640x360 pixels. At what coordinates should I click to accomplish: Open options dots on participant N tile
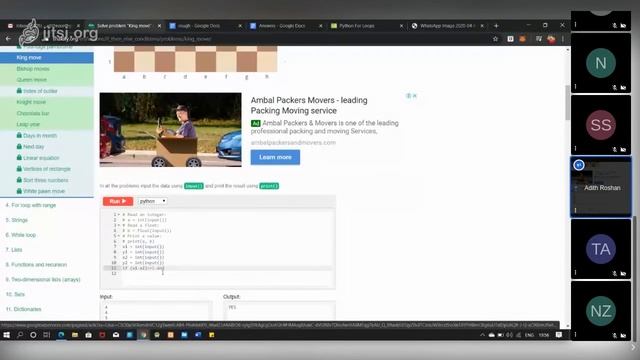576,87
